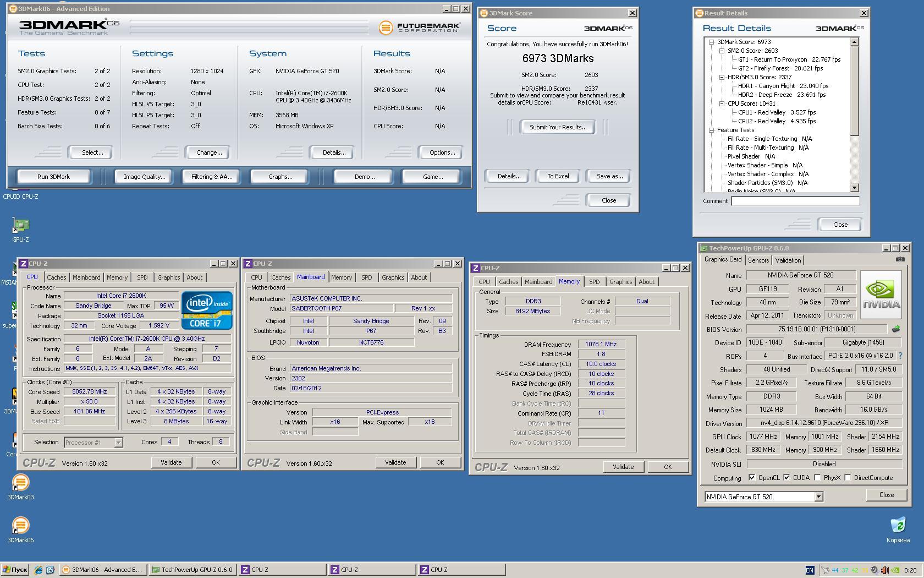
Task: Click the Intel Core i7 logo in CPU-Z
Action: [207, 310]
